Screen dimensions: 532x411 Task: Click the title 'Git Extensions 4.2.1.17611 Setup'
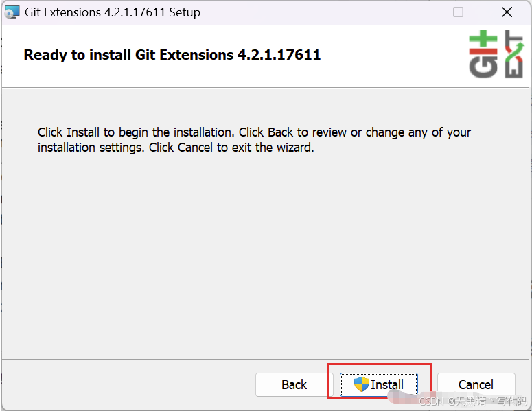(113, 12)
